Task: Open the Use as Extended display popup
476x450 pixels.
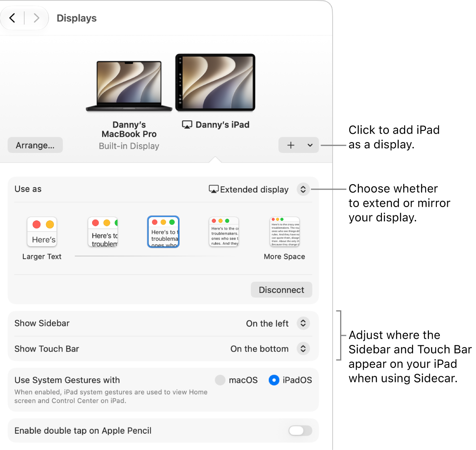Action: tap(303, 189)
